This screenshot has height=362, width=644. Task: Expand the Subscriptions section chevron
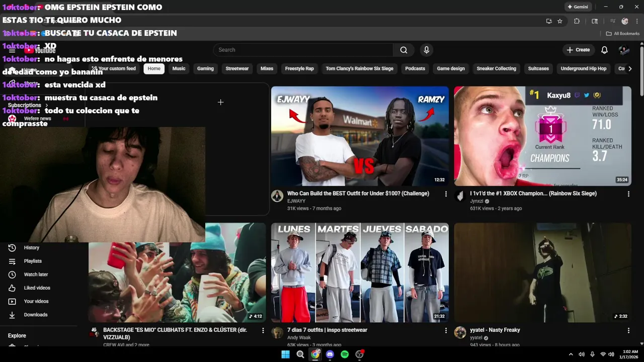click(46, 106)
